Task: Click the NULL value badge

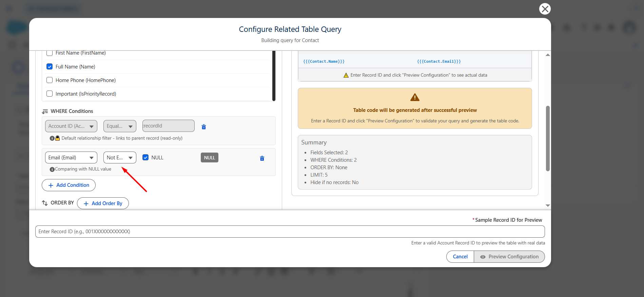Action: pos(210,158)
